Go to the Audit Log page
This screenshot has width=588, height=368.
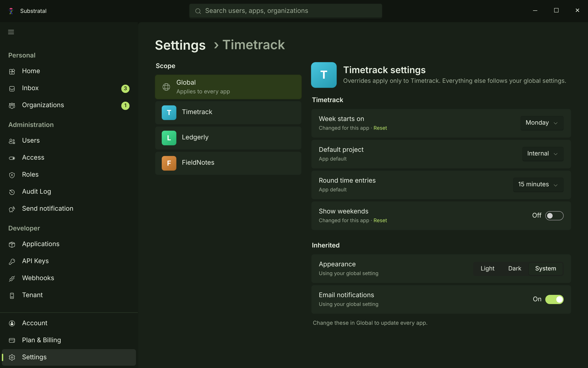pos(69,192)
